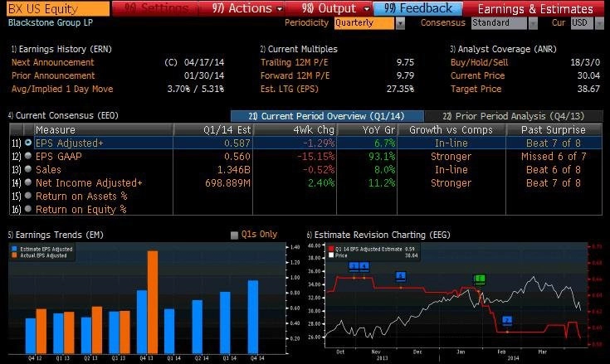
Task: Click the 93.1% YoY growth value
Action: [x=382, y=156]
